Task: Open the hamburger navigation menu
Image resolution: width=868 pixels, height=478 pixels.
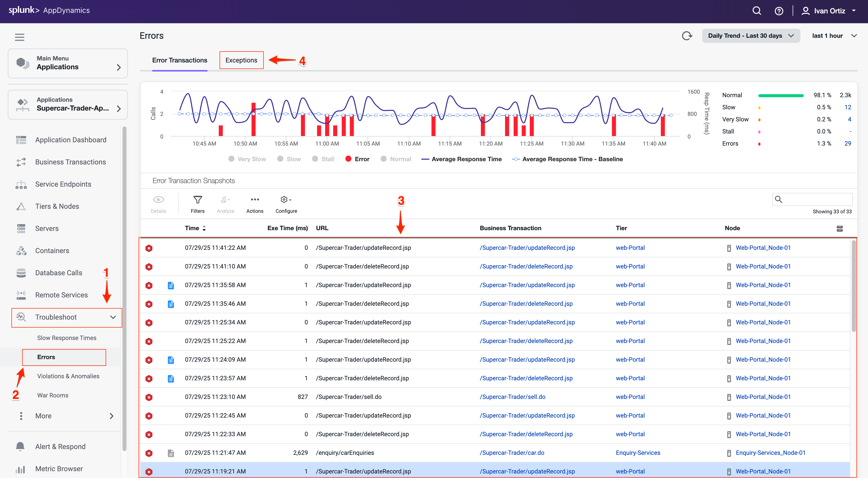Action: (19, 37)
